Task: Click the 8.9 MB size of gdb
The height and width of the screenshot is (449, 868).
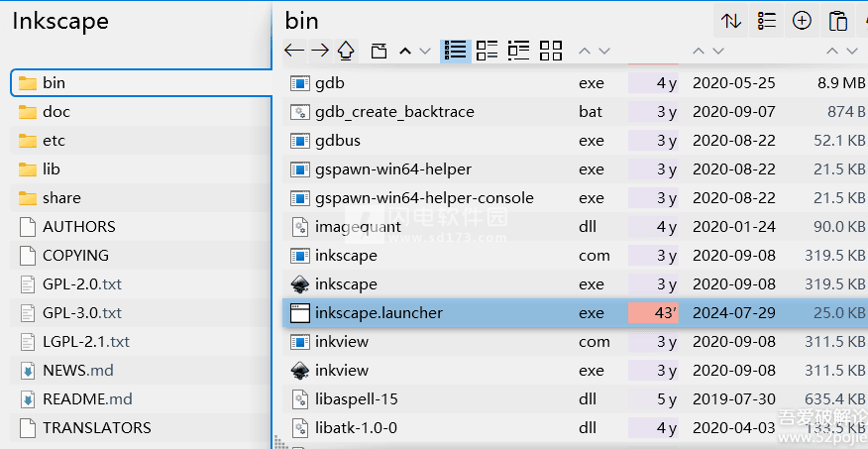Action: coord(841,83)
